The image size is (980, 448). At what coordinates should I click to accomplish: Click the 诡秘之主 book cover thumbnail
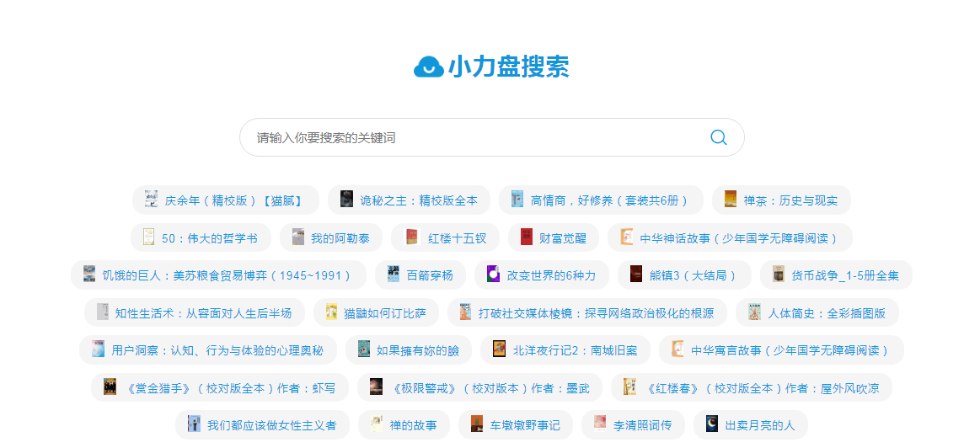click(x=346, y=200)
